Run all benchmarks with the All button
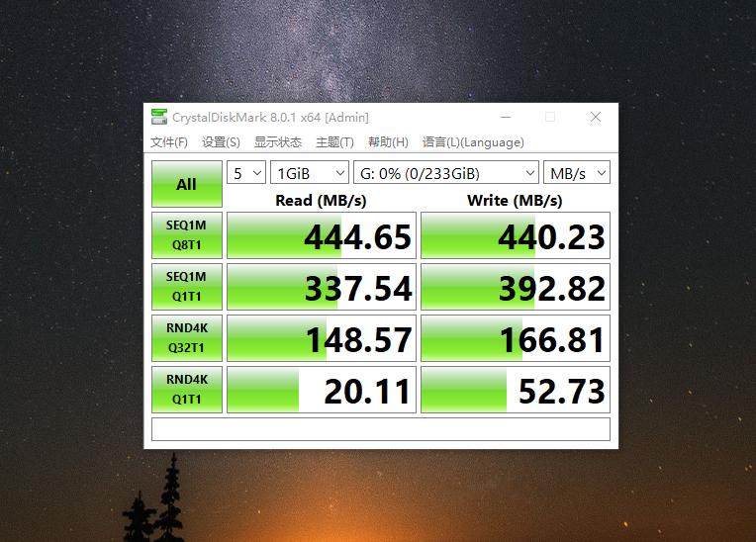 pyautogui.click(x=187, y=184)
